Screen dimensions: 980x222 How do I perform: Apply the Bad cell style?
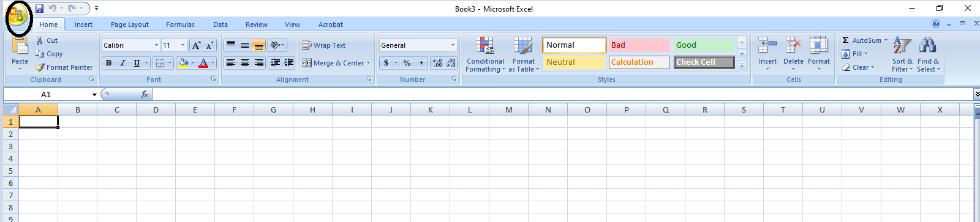pyautogui.click(x=639, y=45)
